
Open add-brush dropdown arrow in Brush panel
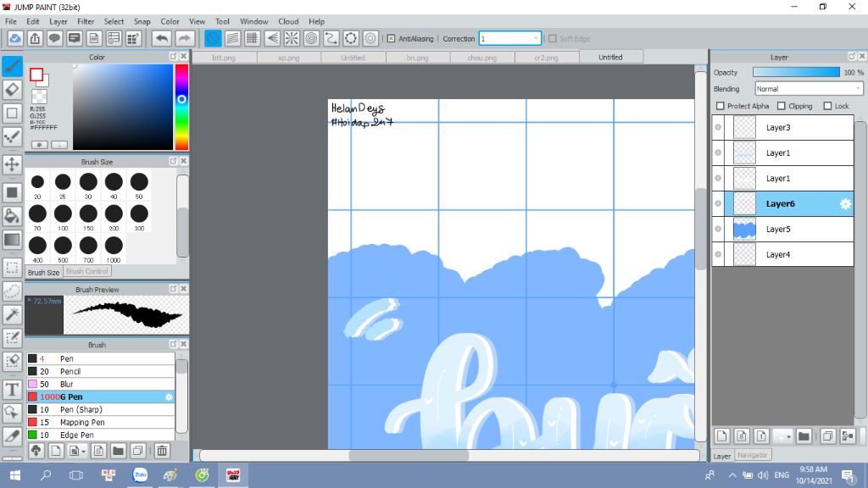click(x=83, y=452)
